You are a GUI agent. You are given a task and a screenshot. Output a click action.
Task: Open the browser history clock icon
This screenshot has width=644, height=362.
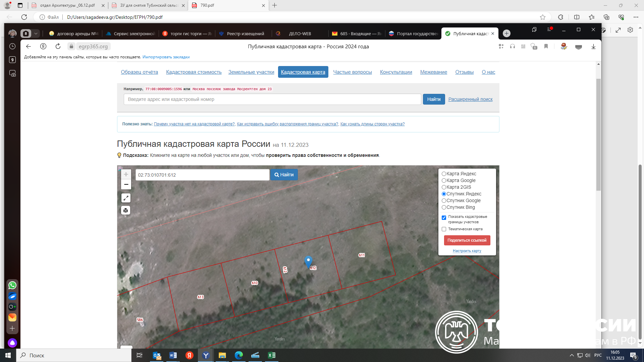[12, 46]
